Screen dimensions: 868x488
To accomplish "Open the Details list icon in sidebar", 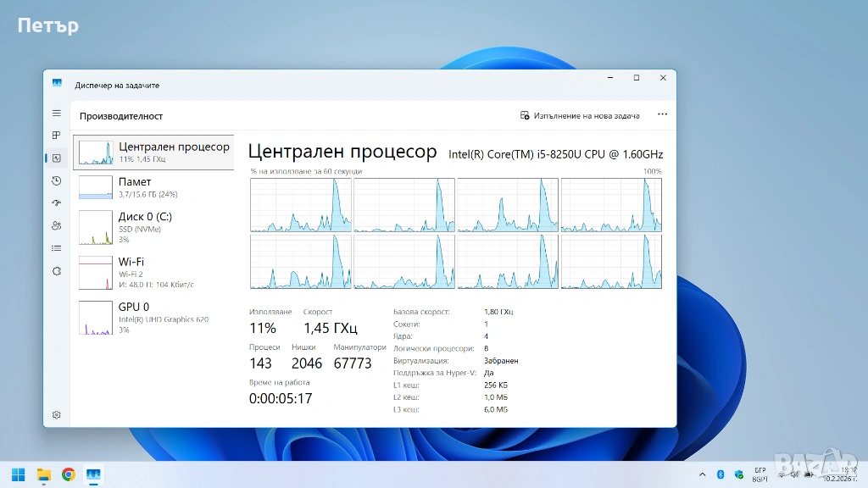I will point(57,248).
